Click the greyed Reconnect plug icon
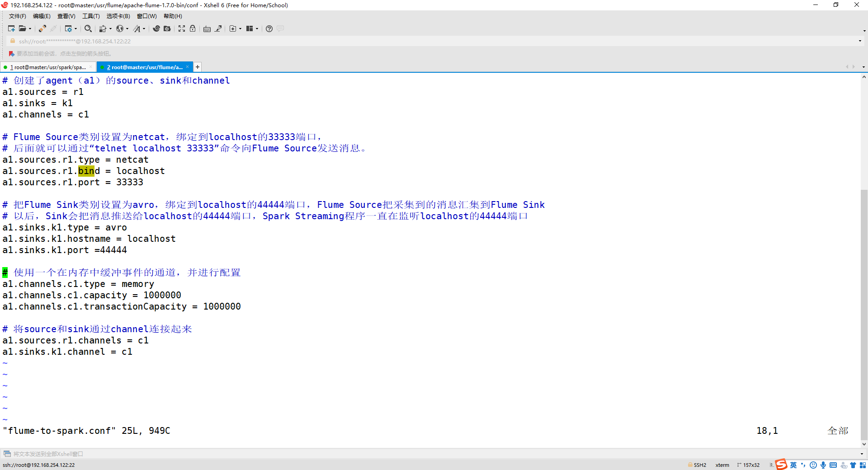Viewport: 868px width, 470px height. (53, 28)
